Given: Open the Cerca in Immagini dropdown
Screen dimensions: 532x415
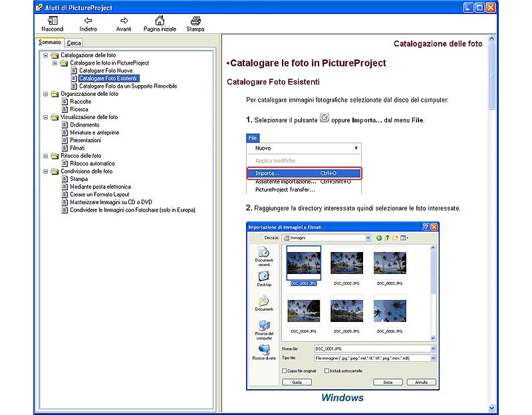Looking at the screenshot, I should (x=368, y=238).
